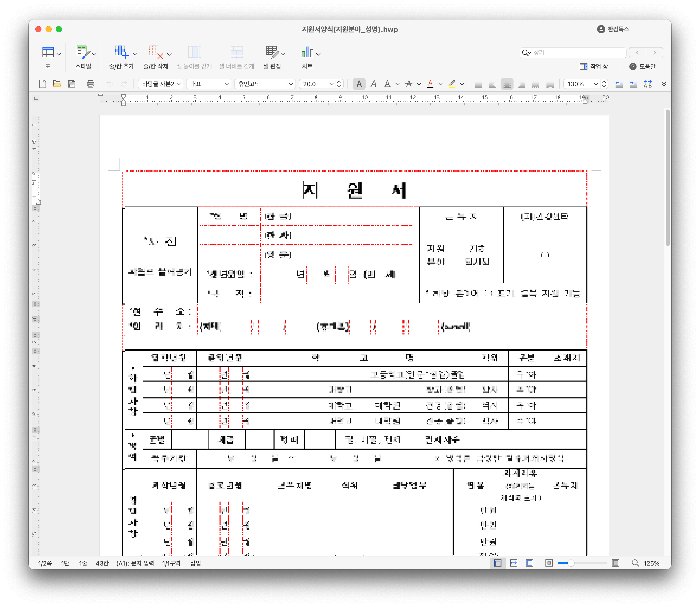Click the 줄/칸 삭제 icon
Screen dimensions: 700x607
click(156, 52)
